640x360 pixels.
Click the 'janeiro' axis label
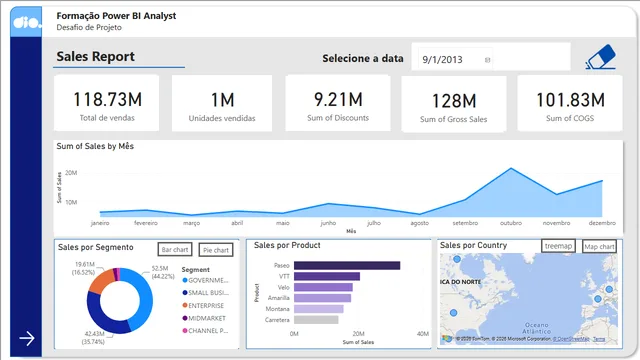point(100,223)
